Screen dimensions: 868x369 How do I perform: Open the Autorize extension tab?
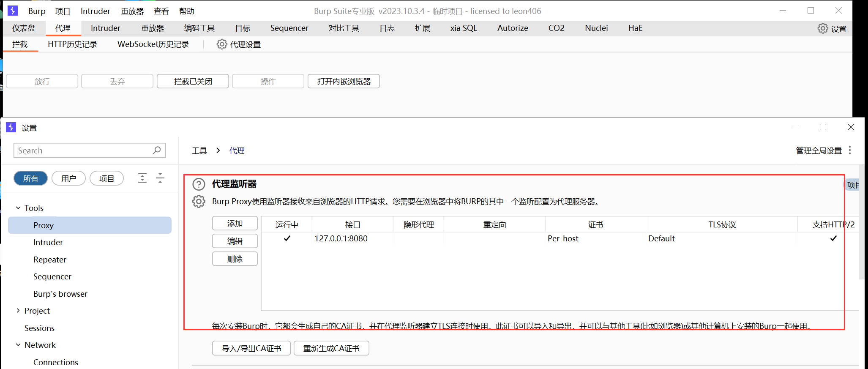[x=513, y=28]
